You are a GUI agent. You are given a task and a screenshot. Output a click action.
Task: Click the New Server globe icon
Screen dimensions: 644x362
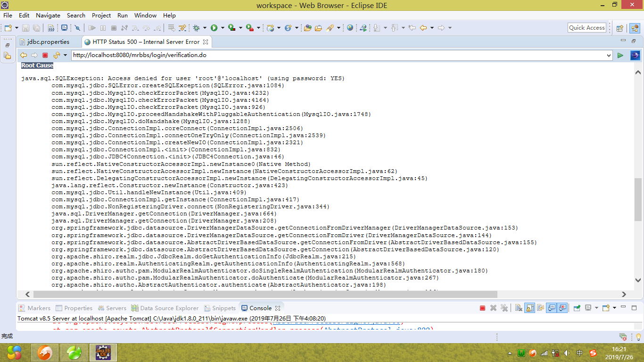point(270,28)
